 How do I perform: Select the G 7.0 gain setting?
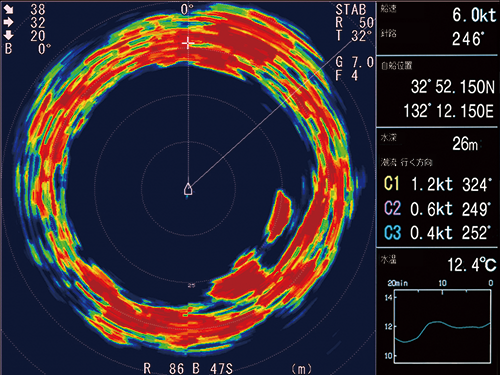click(x=355, y=62)
